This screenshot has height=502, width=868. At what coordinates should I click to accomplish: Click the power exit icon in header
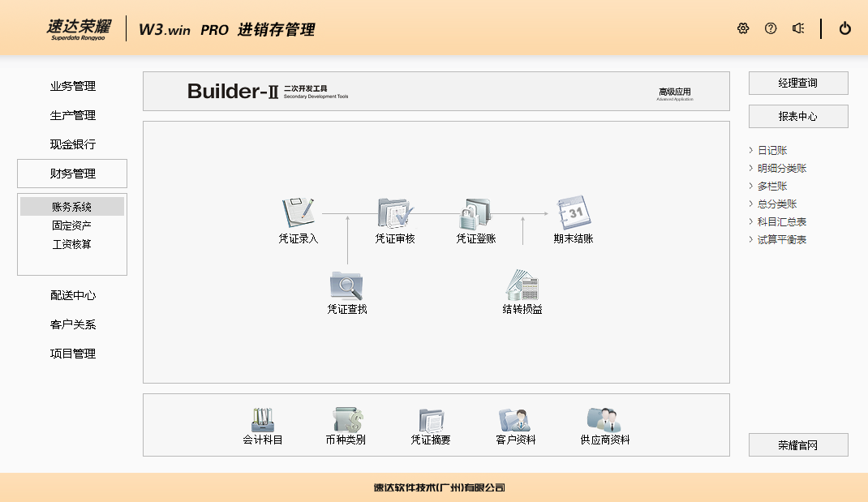pyautogui.click(x=844, y=28)
